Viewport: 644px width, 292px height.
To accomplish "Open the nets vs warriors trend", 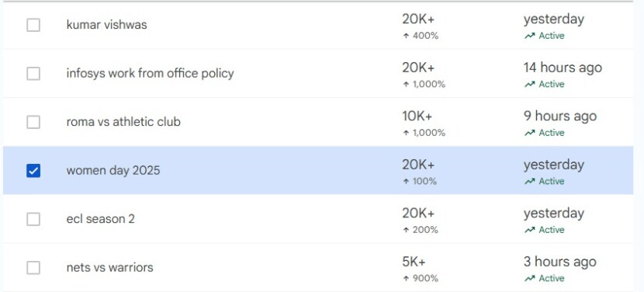I will [x=109, y=268].
